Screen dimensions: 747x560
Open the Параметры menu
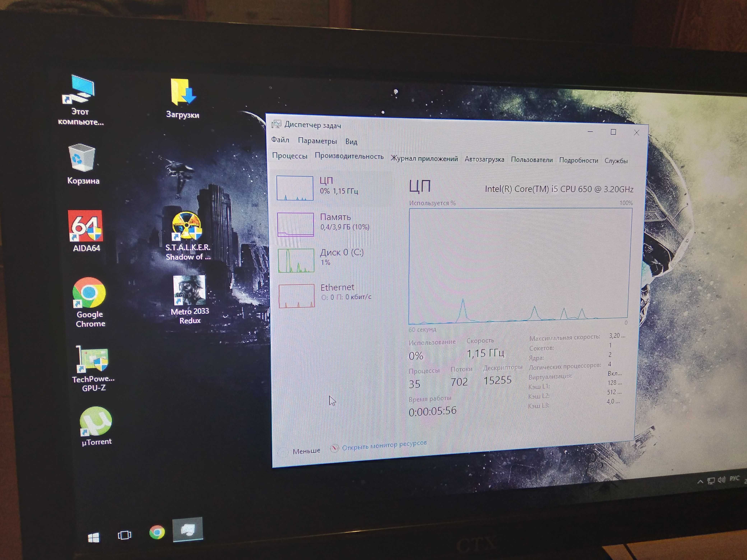point(317,141)
